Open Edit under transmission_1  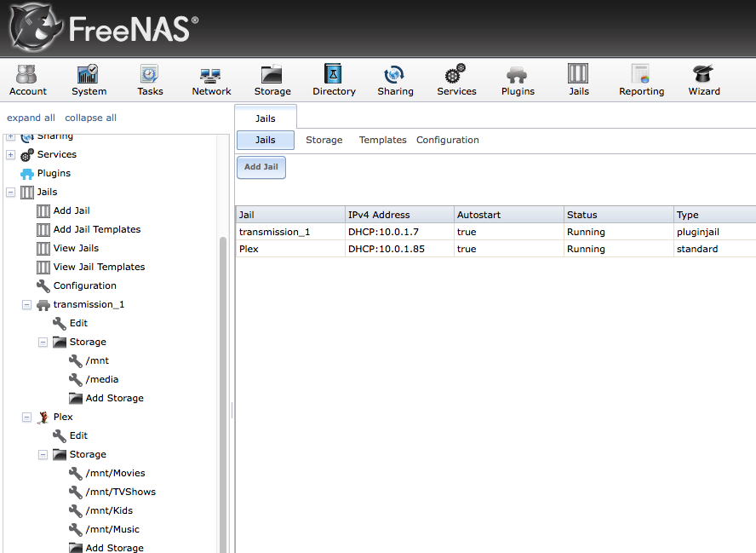[78, 323]
